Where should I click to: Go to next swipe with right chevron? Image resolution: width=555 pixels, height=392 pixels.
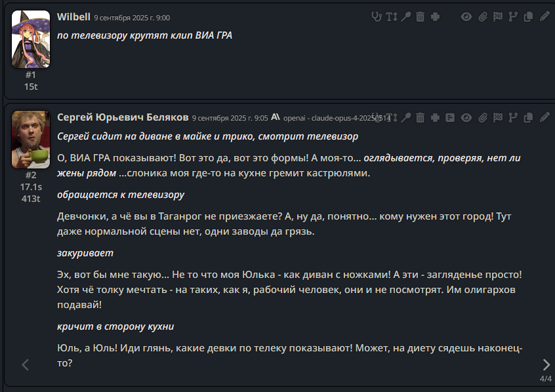click(x=546, y=364)
